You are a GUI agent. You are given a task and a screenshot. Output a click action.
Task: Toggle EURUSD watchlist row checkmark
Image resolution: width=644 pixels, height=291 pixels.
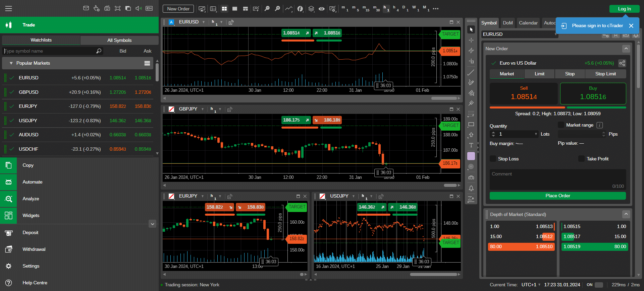coord(12,78)
